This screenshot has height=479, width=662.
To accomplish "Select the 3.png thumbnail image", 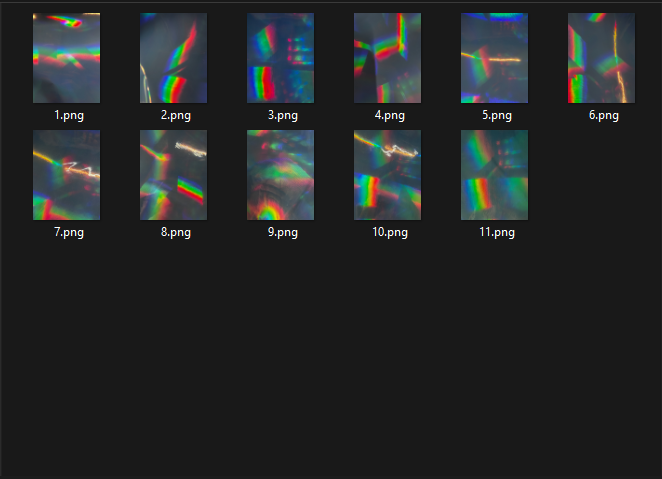I will (280, 58).
